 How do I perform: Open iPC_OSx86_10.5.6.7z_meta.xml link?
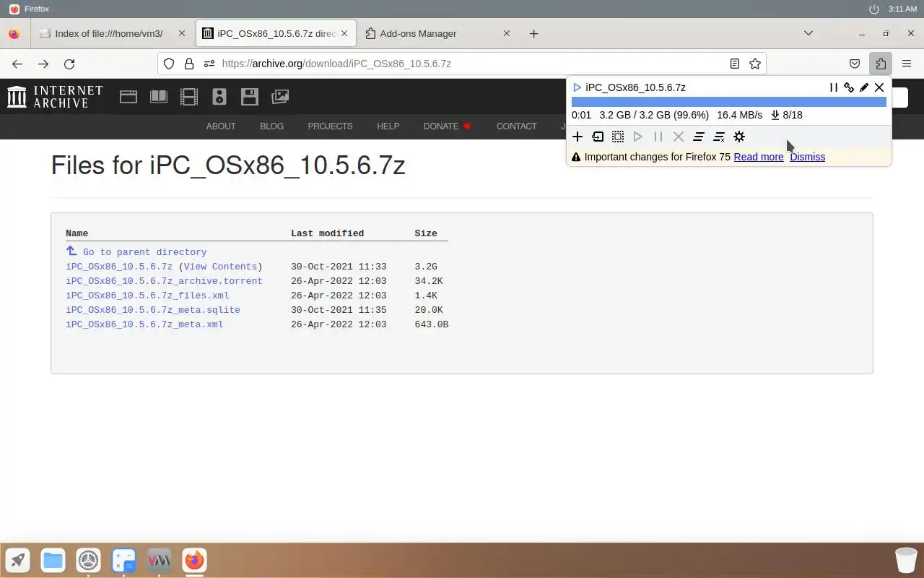tap(144, 324)
